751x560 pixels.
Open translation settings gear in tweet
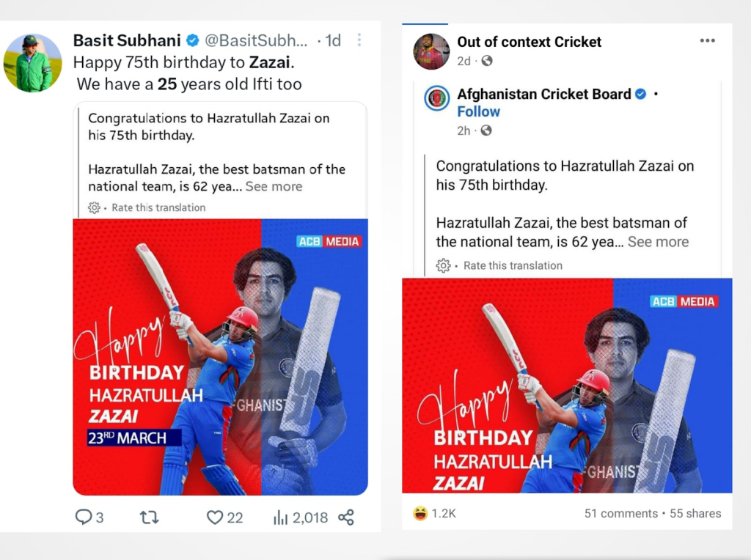(94, 207)
